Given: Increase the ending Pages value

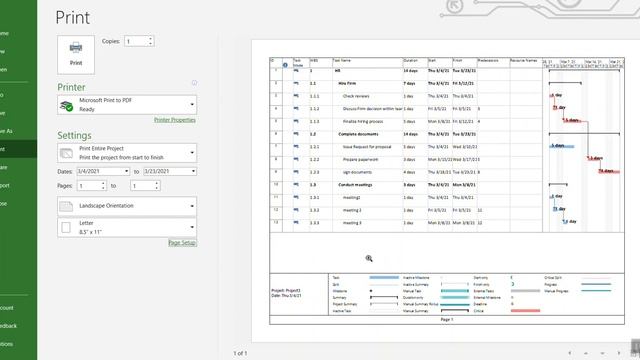Looking at the screenshot, I should [157, 183].
